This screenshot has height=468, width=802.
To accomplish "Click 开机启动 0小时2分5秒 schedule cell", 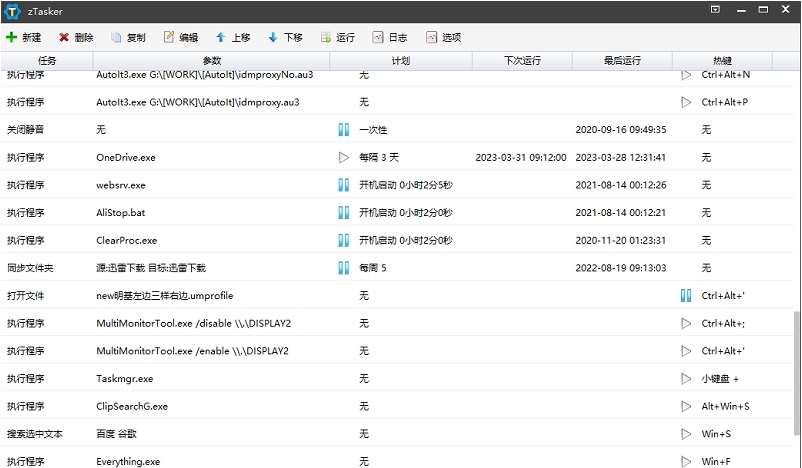I will click(406, 185).
